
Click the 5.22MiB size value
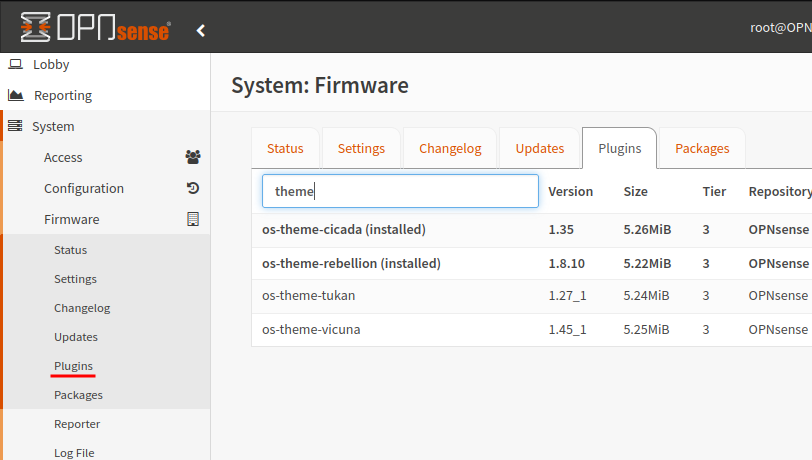(647, 264)
